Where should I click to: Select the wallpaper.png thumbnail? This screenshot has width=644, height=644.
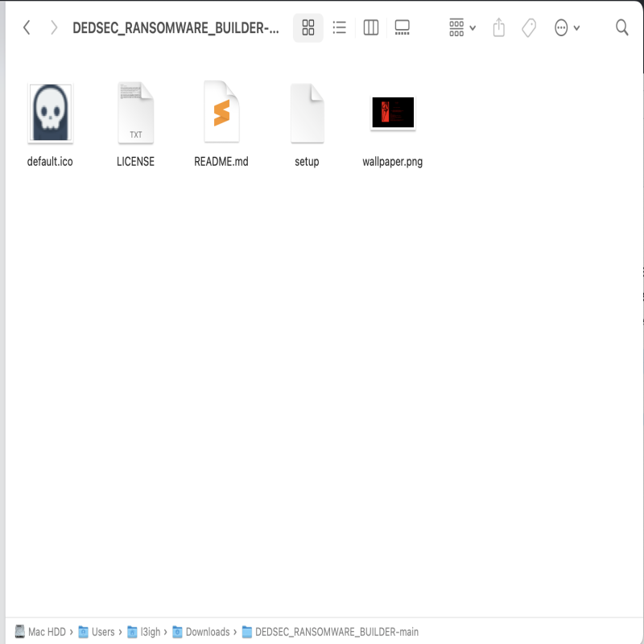click(393, 113)
